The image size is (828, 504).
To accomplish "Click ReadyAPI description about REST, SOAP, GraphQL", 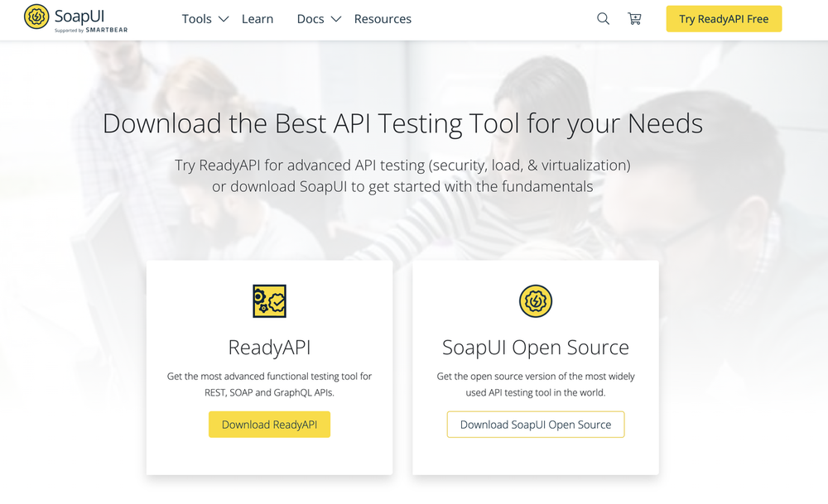I will pos(269,384).
